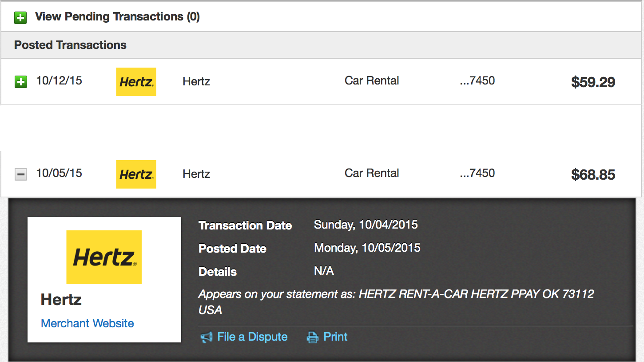Click the megaphone dispute icon

(x=207, y=338)
